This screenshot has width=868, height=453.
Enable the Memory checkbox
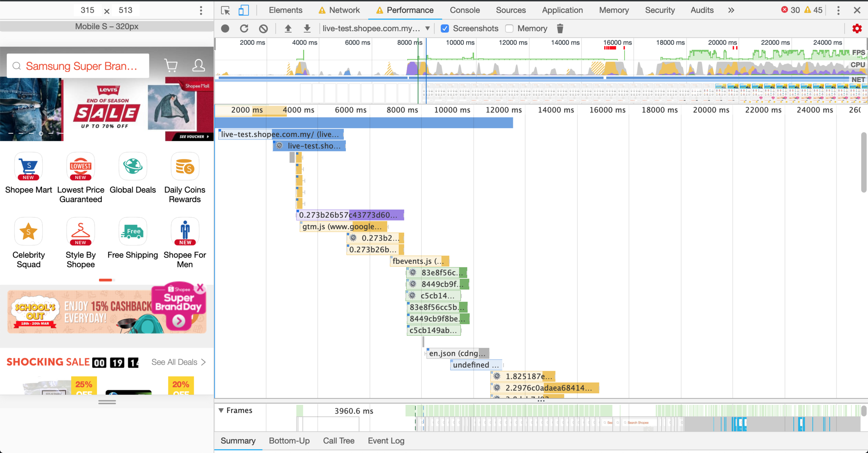click(509, 28)
